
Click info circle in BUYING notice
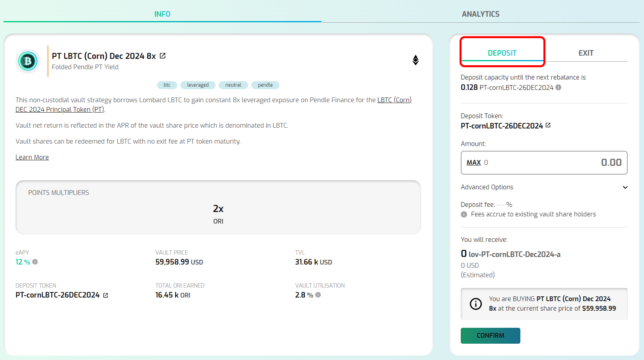(475, 304)
